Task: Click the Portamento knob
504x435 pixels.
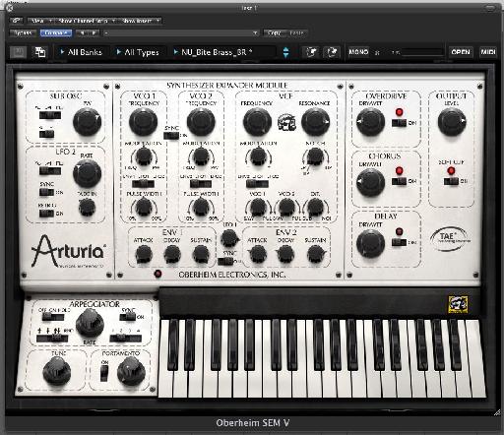Action: pos(131,371)
